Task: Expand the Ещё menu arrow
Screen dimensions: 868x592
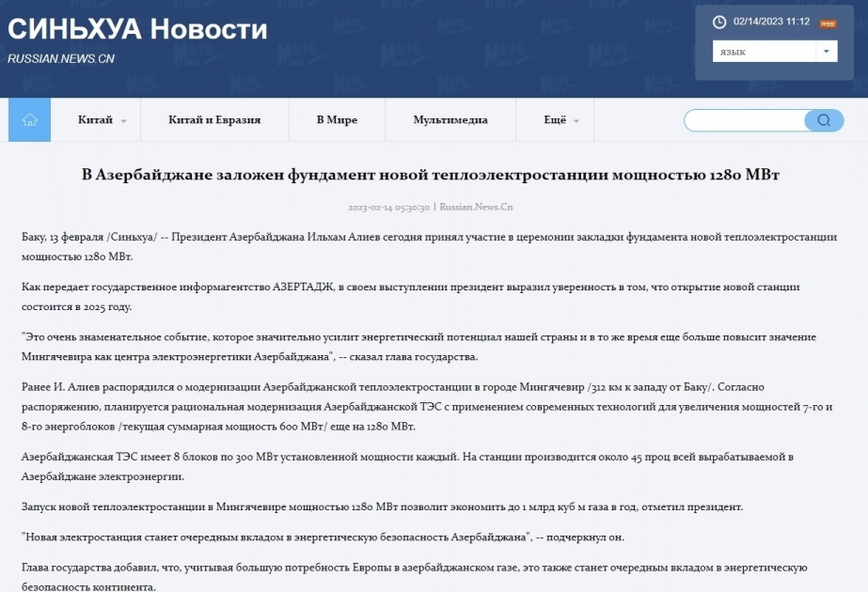Action: tap(576, 120)
